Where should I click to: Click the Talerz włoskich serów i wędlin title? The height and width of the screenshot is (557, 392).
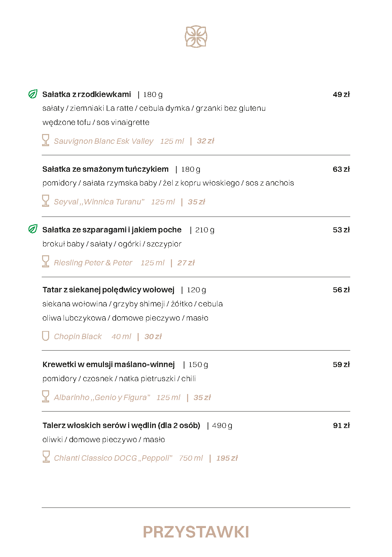121,425
